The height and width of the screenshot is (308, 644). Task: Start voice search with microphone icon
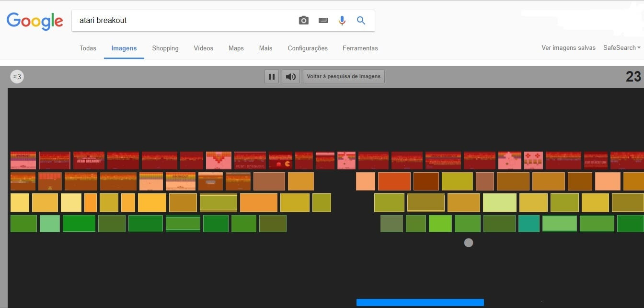point(342,21)
